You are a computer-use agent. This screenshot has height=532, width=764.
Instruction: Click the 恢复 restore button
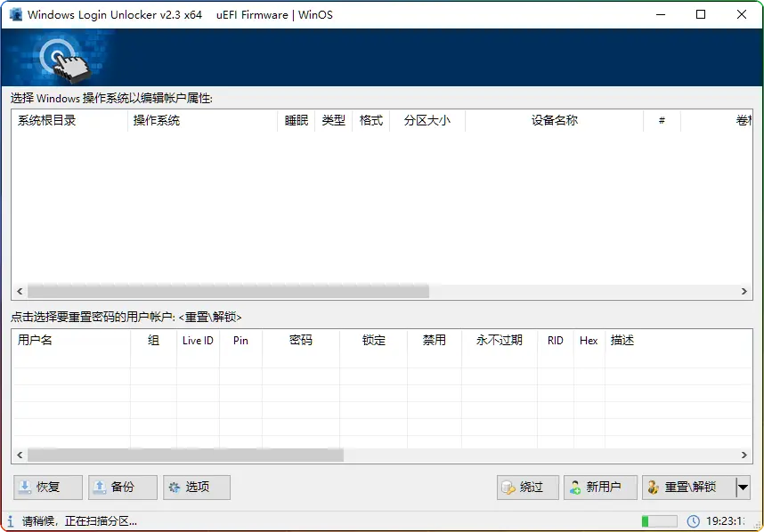(48, 488)
